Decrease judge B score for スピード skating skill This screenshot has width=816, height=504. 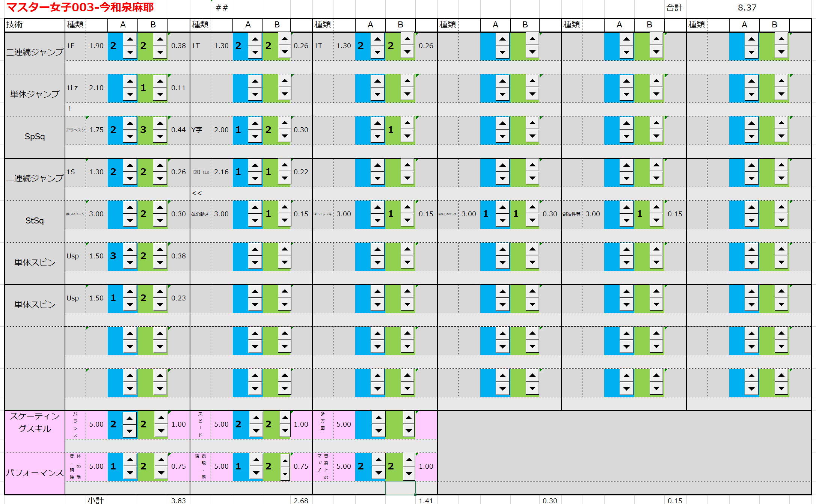click(285, 430)
